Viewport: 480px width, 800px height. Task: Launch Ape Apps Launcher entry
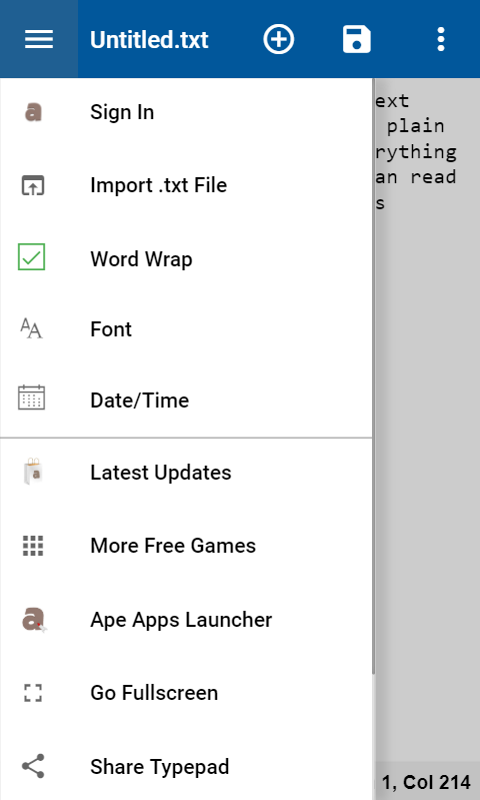186,620
